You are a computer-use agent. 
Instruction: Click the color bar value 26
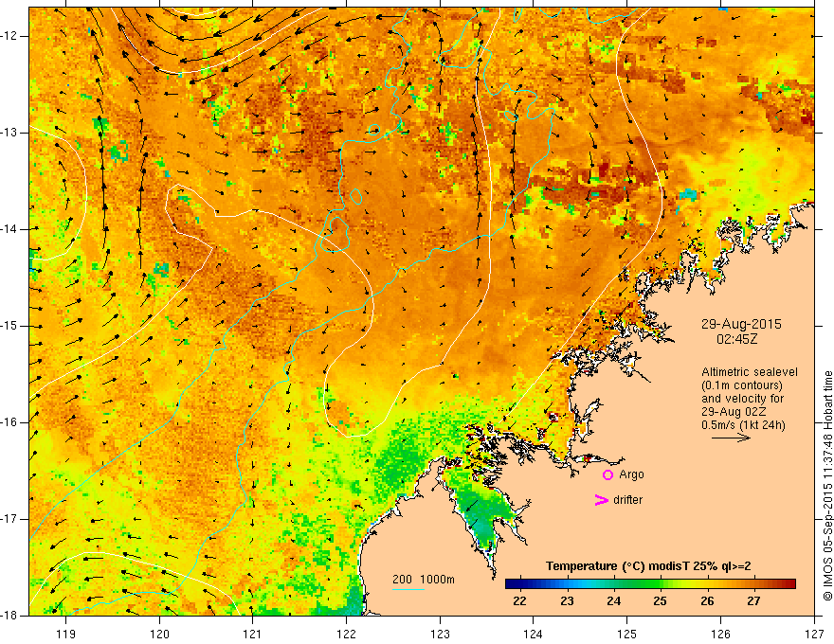[707, 601]
